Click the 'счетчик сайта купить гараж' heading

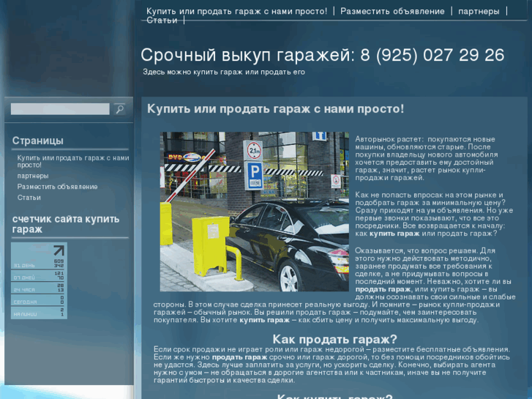click(66, 224)
